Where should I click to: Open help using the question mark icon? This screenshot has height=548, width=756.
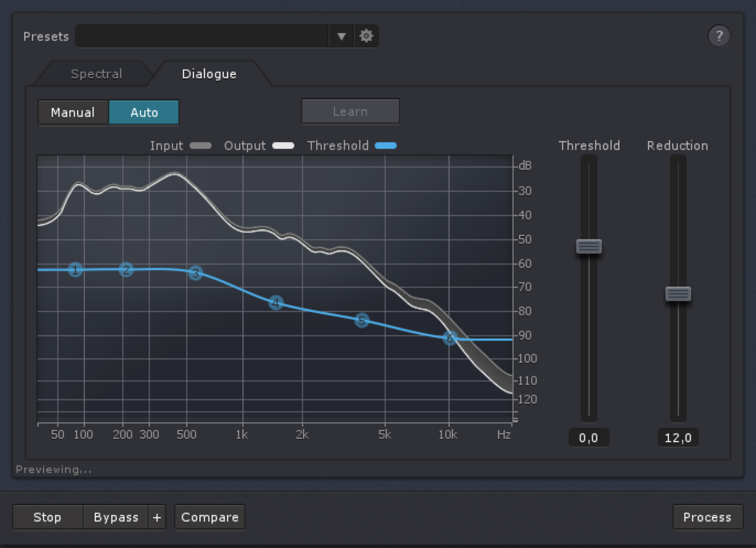point(720,36)
